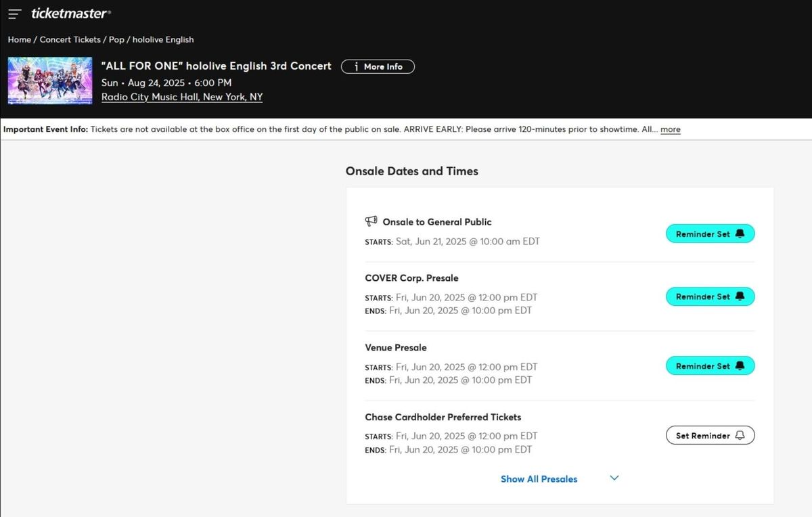Click the Onsale to General Public title
Viewport: 812px width, 517px height.
pyautogui.click(x=437, y=222)
